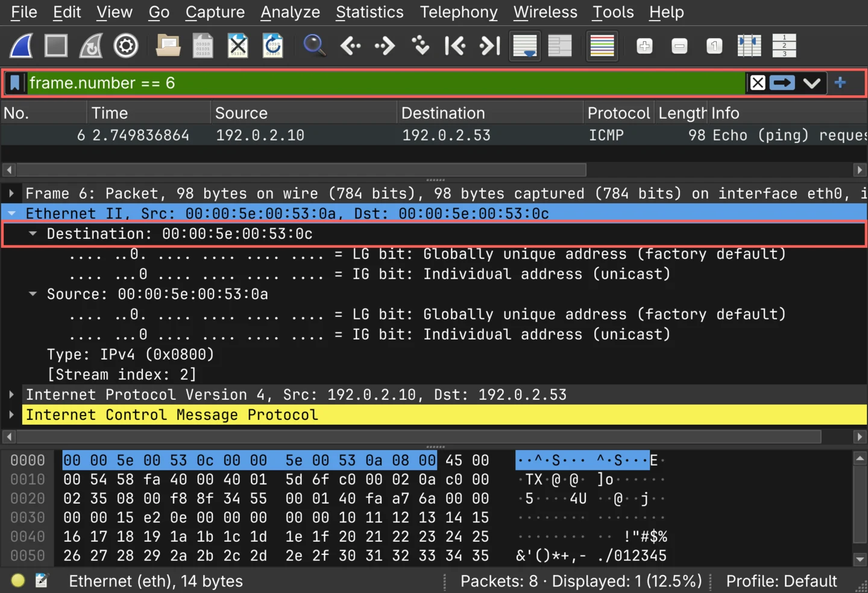This screenshot has height=593, width=868.
Task: Find a packet with the magnifier icon
Action: 315,46
